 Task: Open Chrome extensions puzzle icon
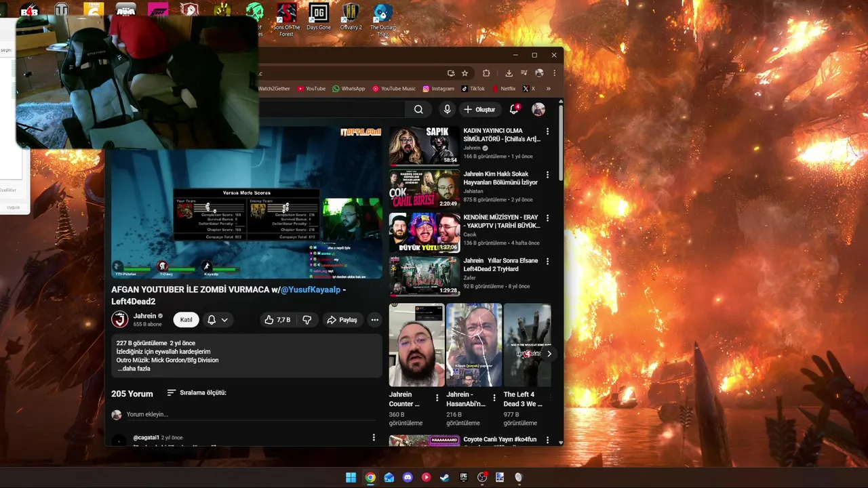[x=486, y=73]
